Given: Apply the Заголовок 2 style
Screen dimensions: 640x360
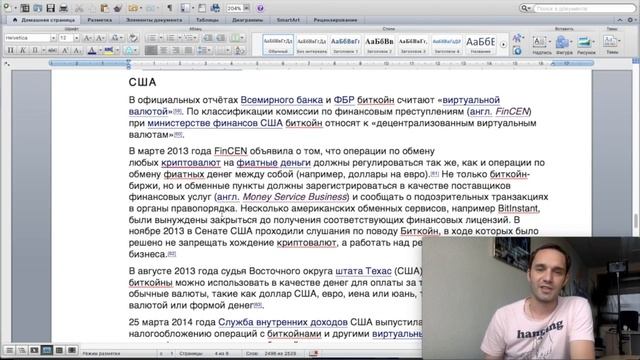Looking at the screenshot, I should coord(379,44).
